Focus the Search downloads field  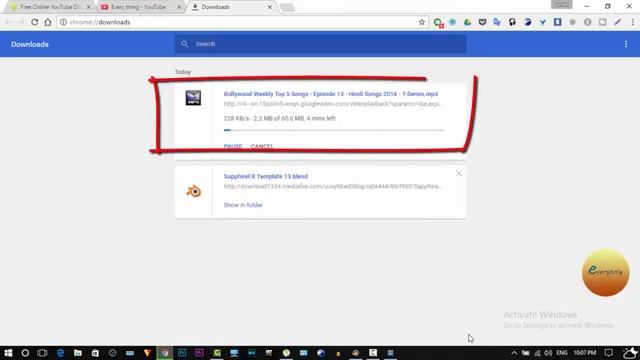coord(320,44)
